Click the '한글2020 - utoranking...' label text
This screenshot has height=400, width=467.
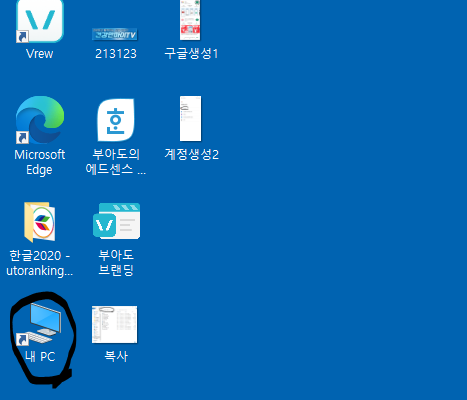point(40,263)
